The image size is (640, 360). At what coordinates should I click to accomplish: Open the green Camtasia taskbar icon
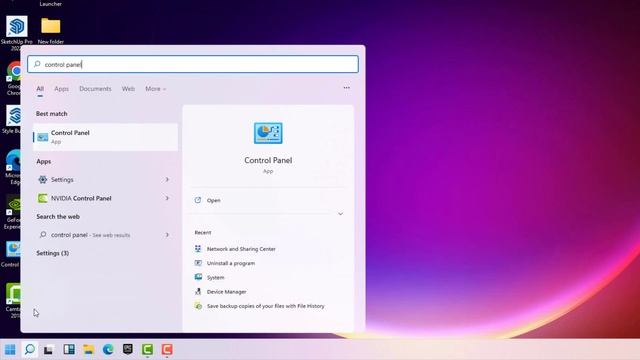pos(147,349)
